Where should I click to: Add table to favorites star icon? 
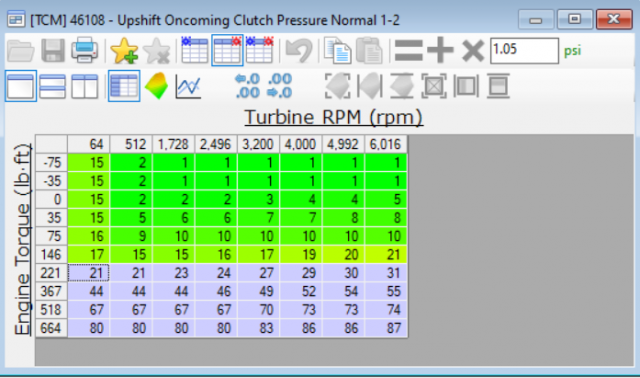(x=124, y=51)
